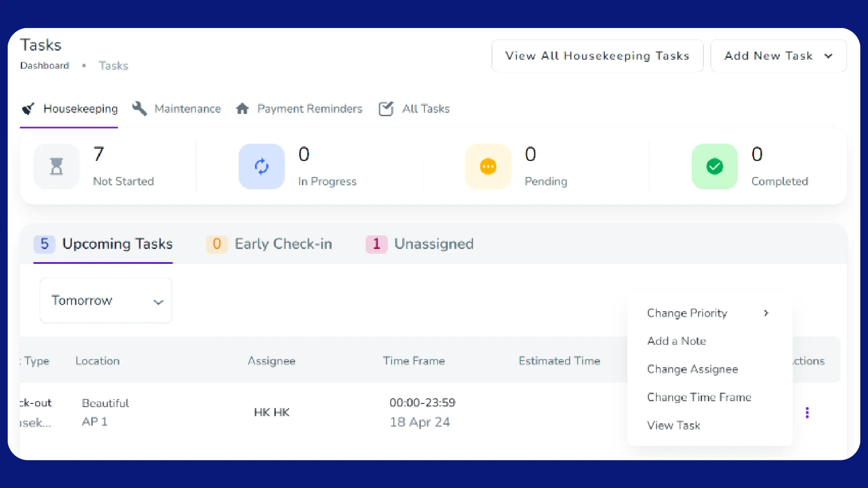
Task: Select Add a Note from context menu
Action: click(676, 341)
